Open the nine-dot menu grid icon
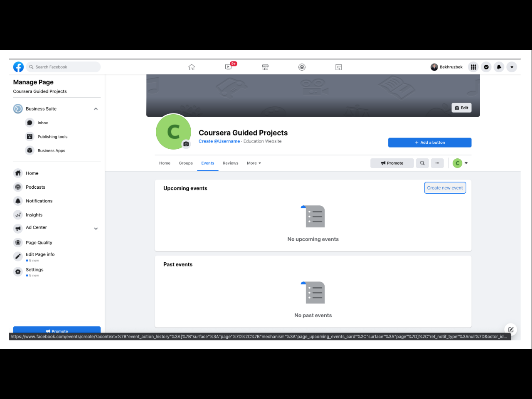The width and height of the screenshot is (532, 399). tap(473, 67)
